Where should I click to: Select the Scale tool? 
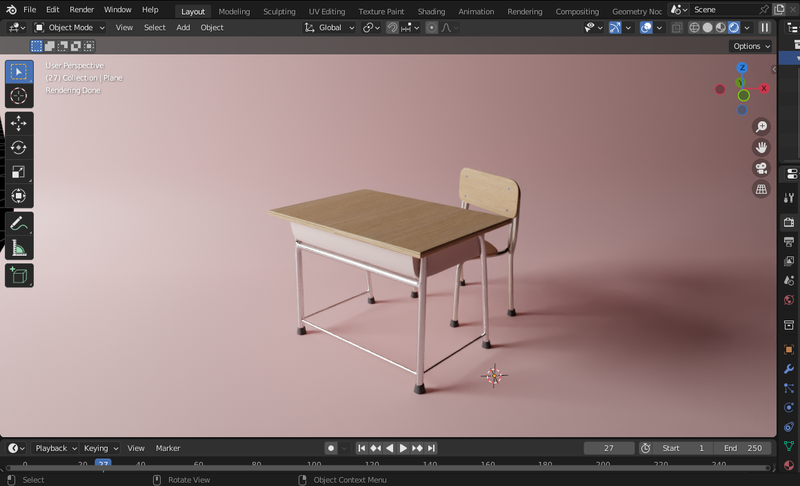pyautogui.click(x=19, y=172)
